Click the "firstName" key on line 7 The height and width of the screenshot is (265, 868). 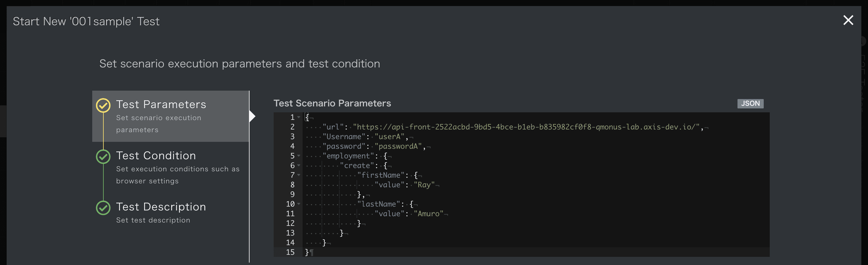coord(380,175)
